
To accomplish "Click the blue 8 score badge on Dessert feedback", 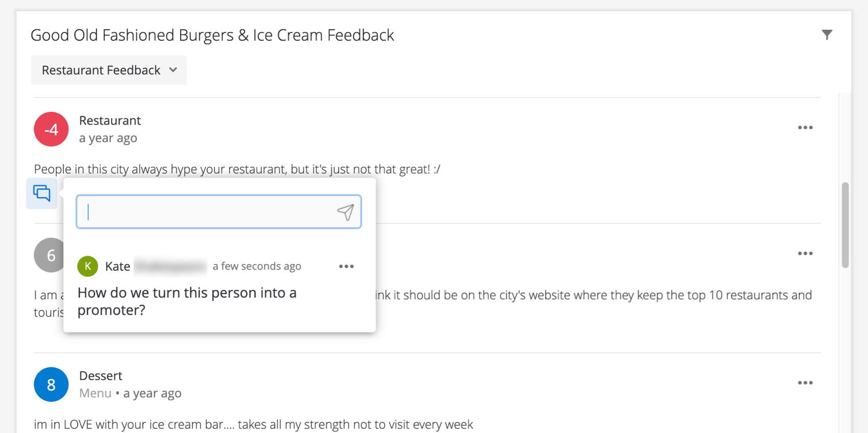I will (x=51, y=384).
